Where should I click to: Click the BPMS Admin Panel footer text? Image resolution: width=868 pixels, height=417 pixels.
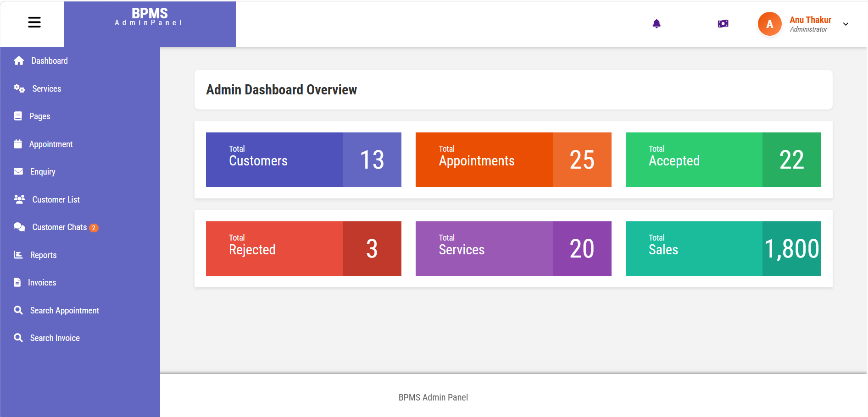433,397
